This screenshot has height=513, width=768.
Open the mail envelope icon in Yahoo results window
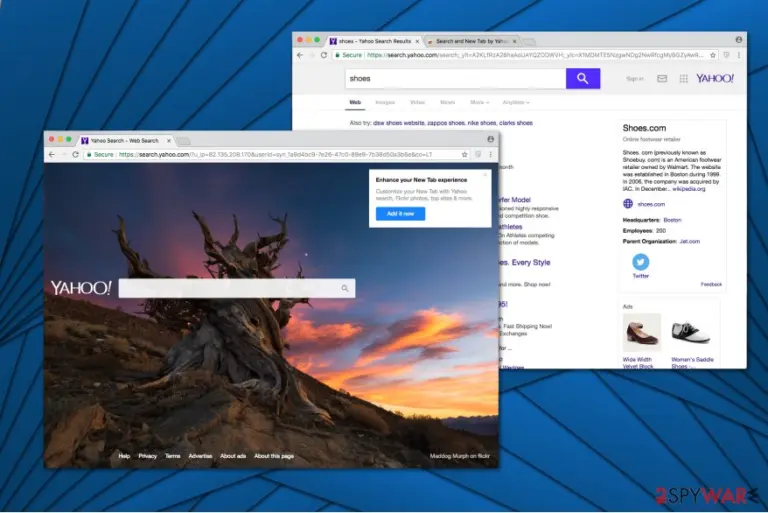[x=662, y=78]
